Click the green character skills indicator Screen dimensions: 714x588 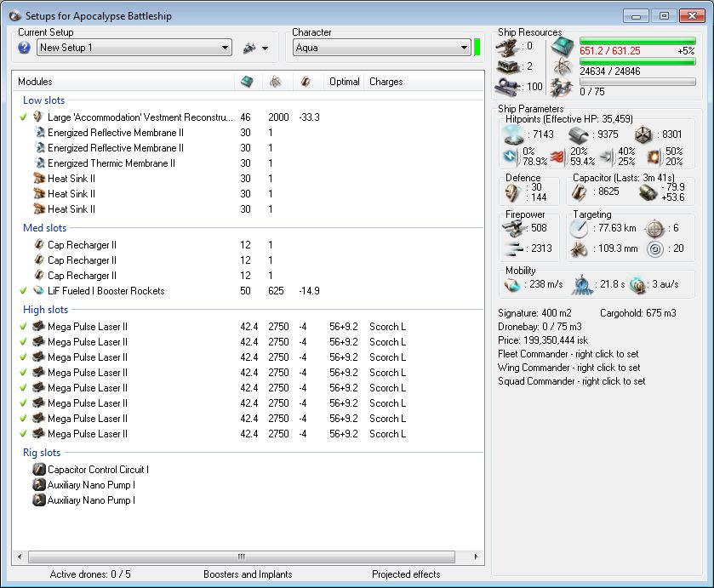point(477,48)
